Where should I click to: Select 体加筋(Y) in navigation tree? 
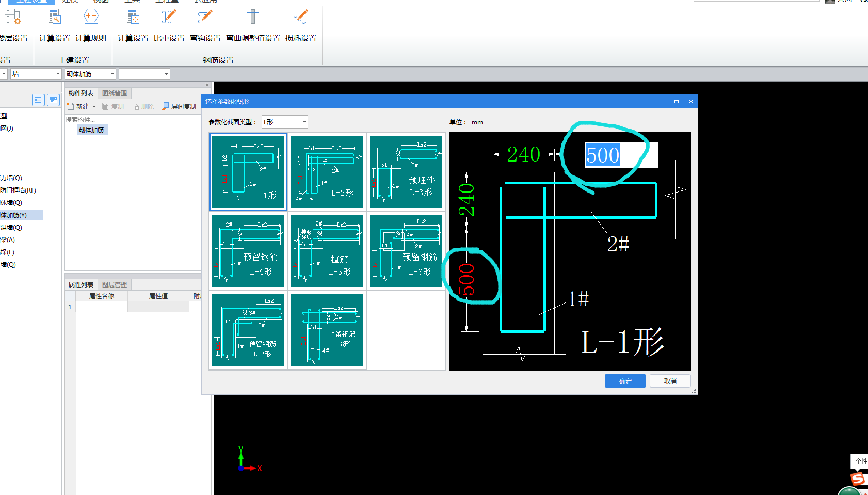point(13,215)
